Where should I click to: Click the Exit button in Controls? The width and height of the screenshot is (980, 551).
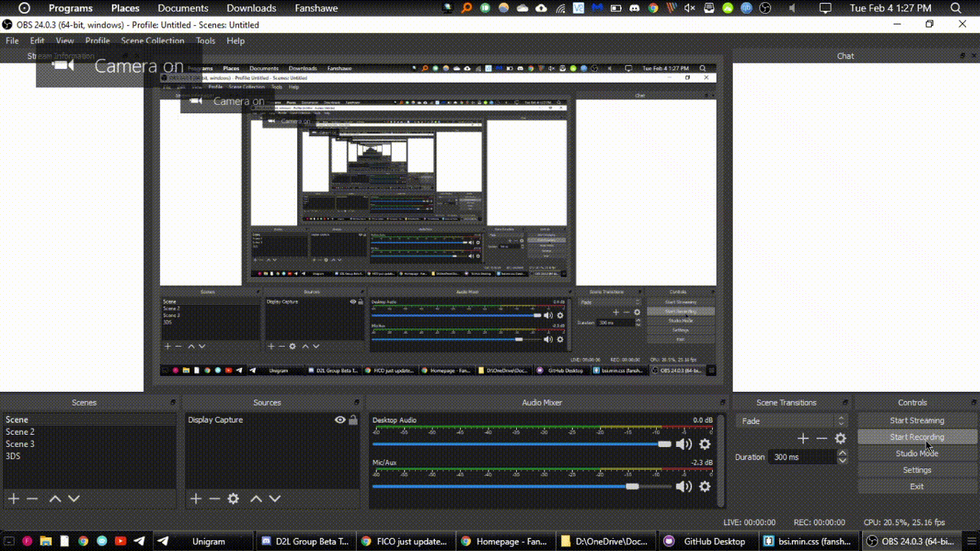pyautogui.click(x=916, y=486)
